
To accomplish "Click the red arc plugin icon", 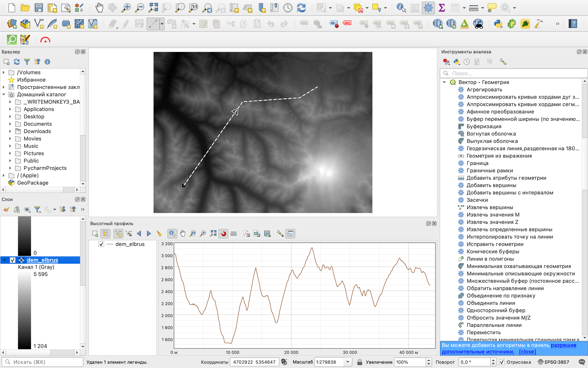I will click(45, 40).
